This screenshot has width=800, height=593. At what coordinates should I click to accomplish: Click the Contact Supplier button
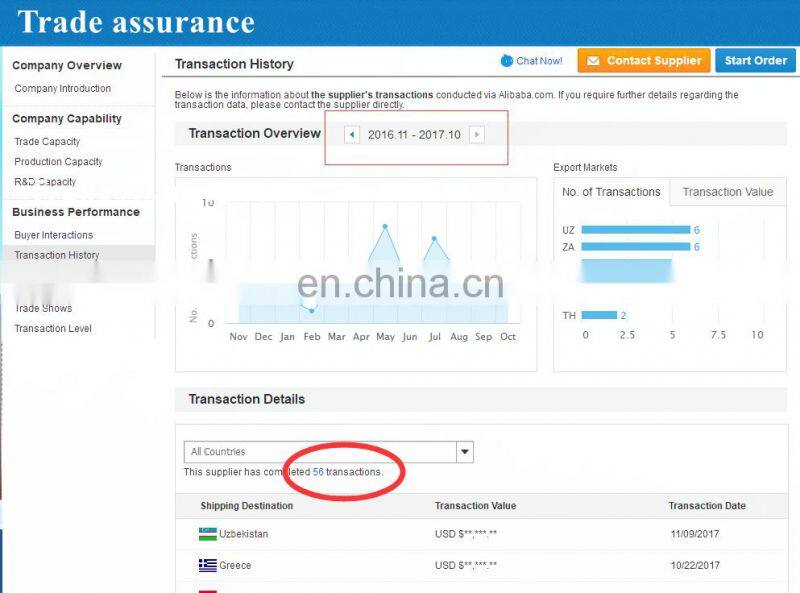pos(644,61)
